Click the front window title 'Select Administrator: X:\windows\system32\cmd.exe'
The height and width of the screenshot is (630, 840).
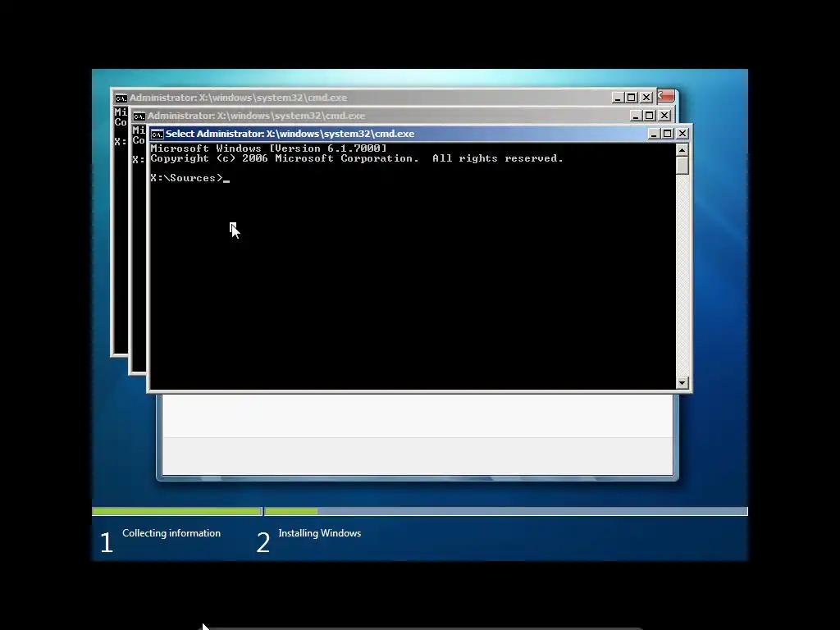click(x=290, y=134)
